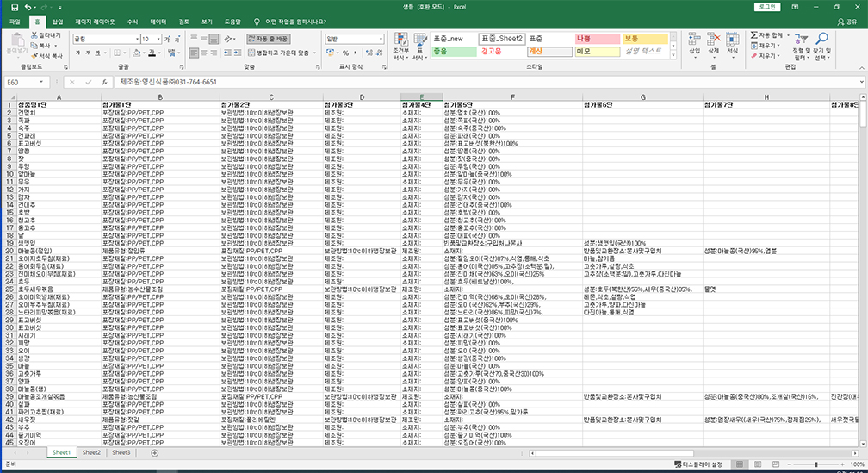868x473 pixels.
Task: Increase decimal places
Action: pyautogui.click(x=369, y=53)
